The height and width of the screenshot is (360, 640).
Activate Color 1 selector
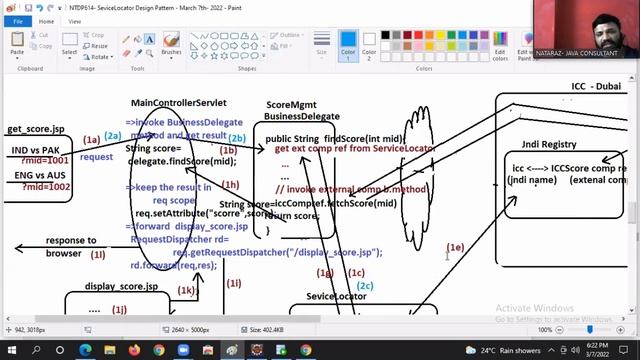[348, 46]
